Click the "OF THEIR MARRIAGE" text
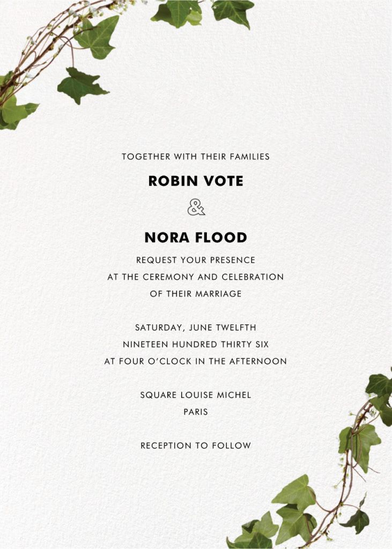392x549 pixels. coord(196,294)
